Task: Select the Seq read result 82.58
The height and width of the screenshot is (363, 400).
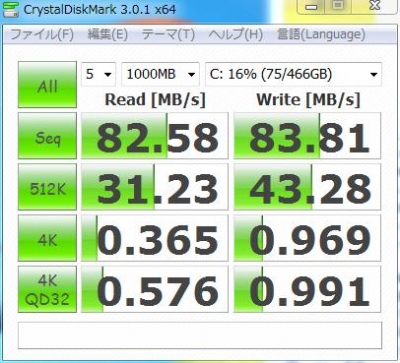Action: 155,136
